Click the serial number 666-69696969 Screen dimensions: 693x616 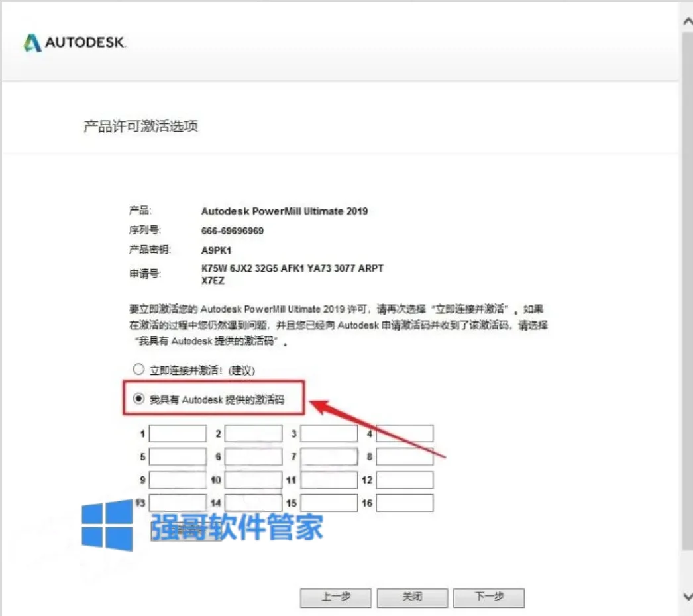coord(233,231)
